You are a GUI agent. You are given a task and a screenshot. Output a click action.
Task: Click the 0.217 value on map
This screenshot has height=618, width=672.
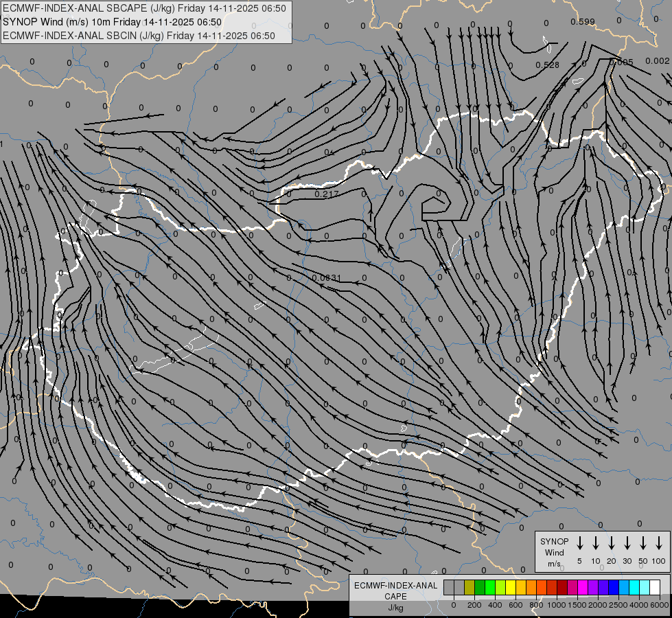pyautogui.click(x=327, y=194)
